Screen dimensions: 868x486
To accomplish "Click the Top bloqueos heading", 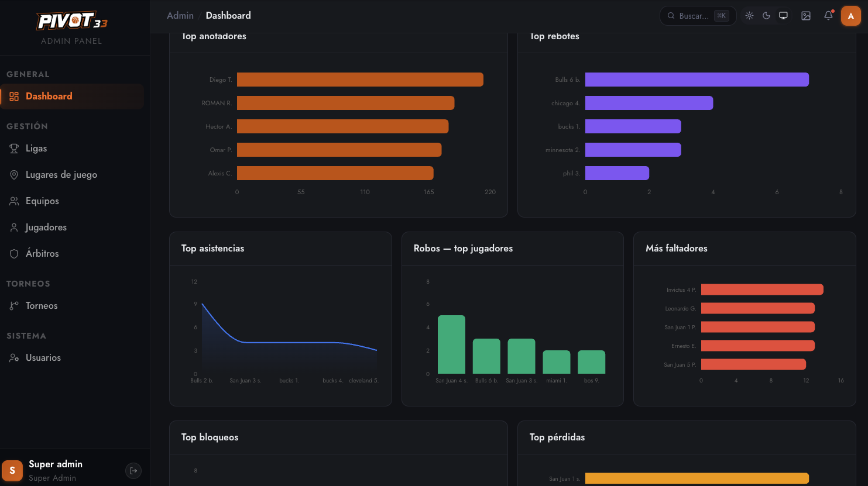I will click(x=210, y=437).
